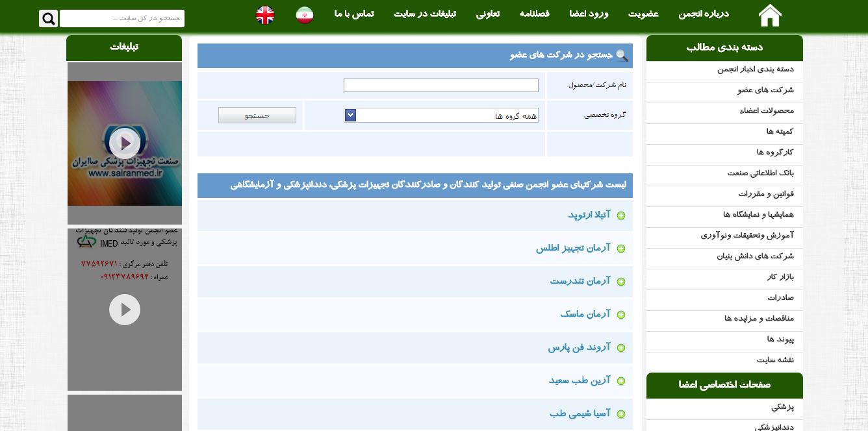Play the IMED advertisement video
Image resolution: width=868 pixels, height=431 pixels.
[125, 310]
